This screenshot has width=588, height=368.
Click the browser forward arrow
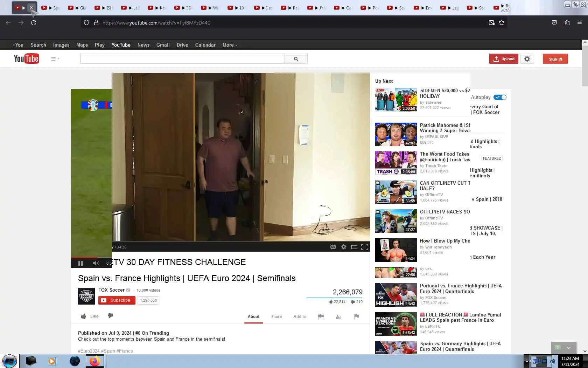click(x=21, y=23)
